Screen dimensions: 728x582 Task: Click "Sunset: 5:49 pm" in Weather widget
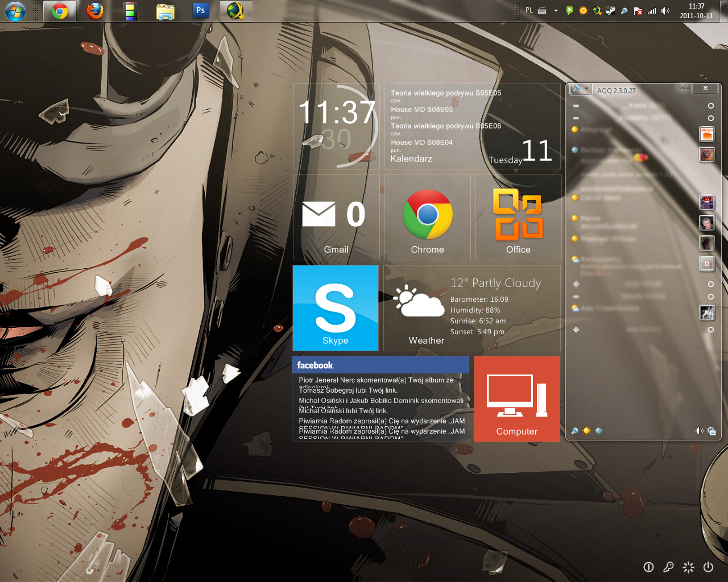[x=477, y=332]
